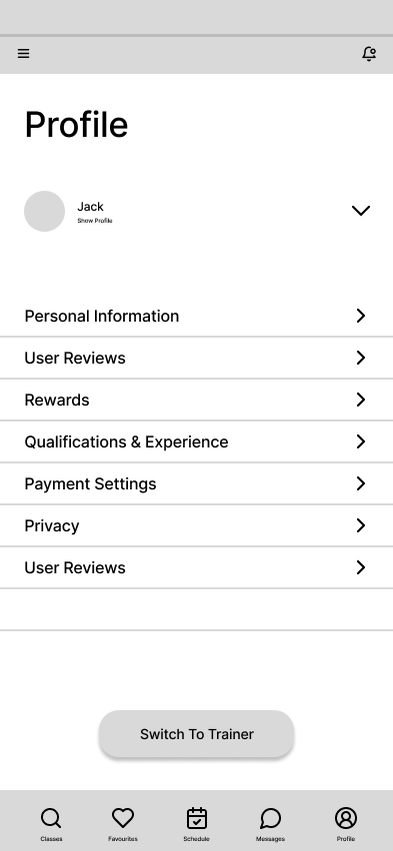The height and width of the screenshot is (851, 393).
Task: Open the Messages chat bubble icon
Action: pyautogui.click(x=270, y=818)
